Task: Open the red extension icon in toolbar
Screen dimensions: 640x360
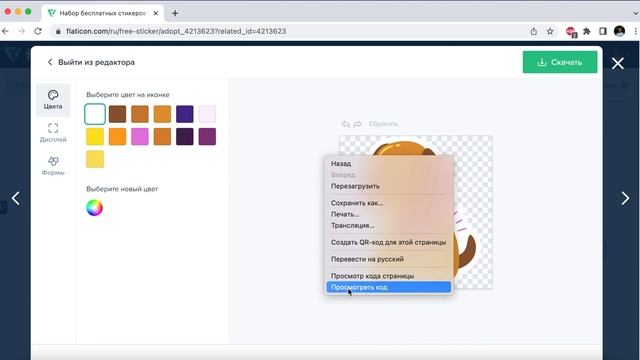Action: point(571,32)
